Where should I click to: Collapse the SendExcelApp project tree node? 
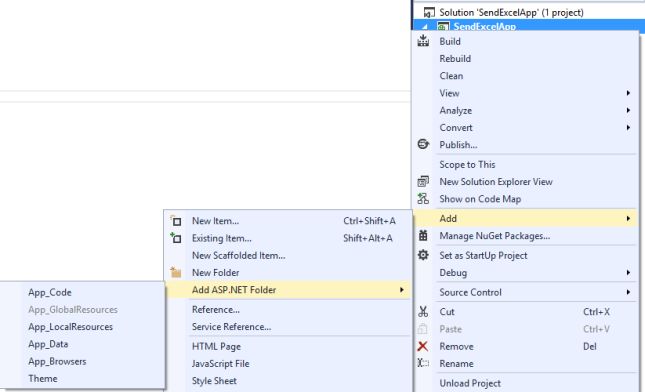[425, 27]
